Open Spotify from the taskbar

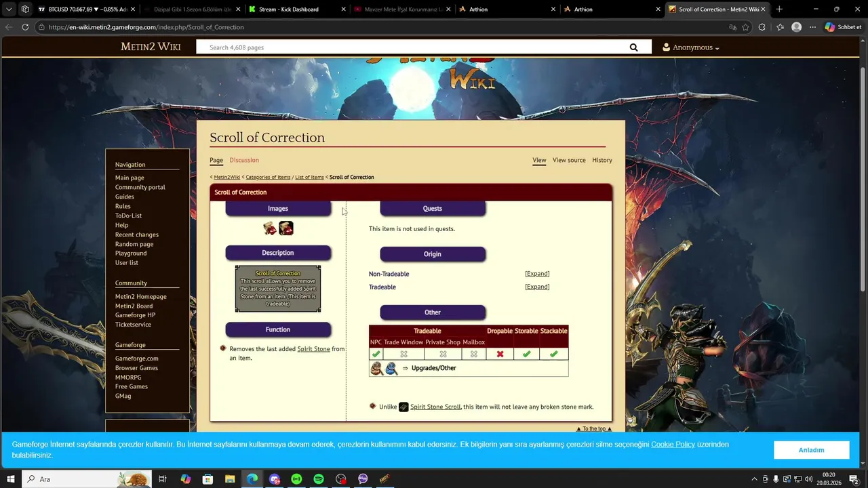coord(319,479)
